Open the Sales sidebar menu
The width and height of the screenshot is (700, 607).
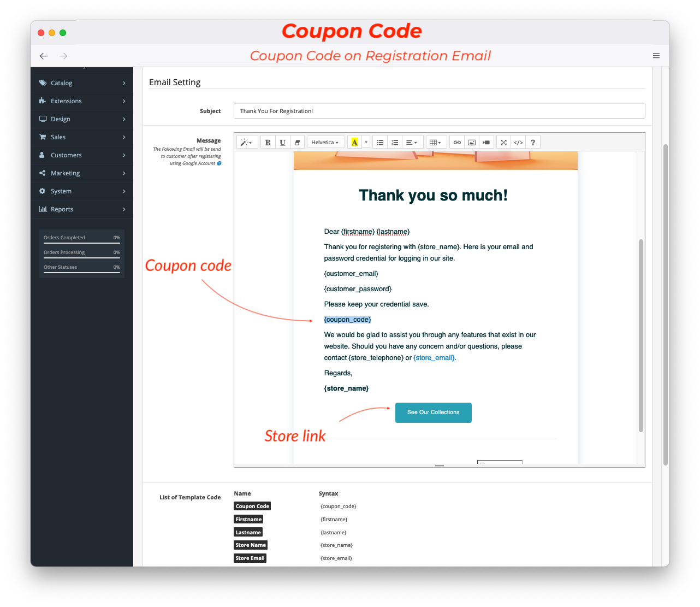click(82, 137)
